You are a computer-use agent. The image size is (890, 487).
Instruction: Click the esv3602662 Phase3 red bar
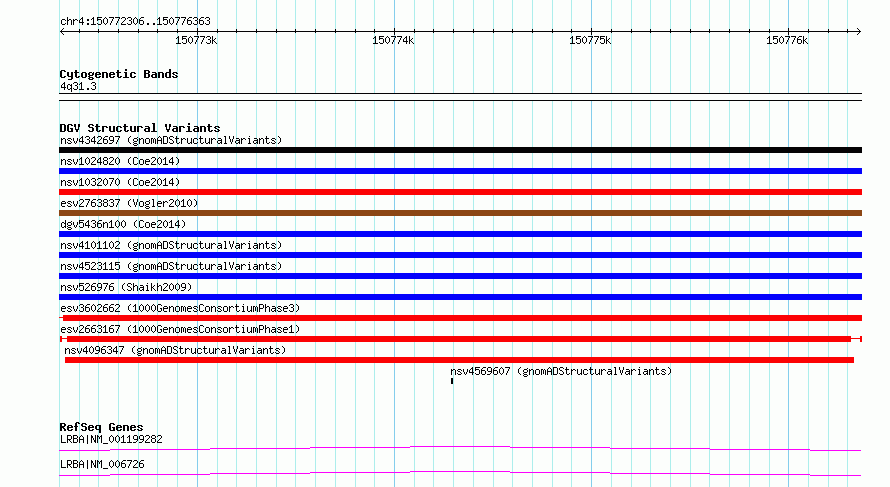tap(460, 318)
